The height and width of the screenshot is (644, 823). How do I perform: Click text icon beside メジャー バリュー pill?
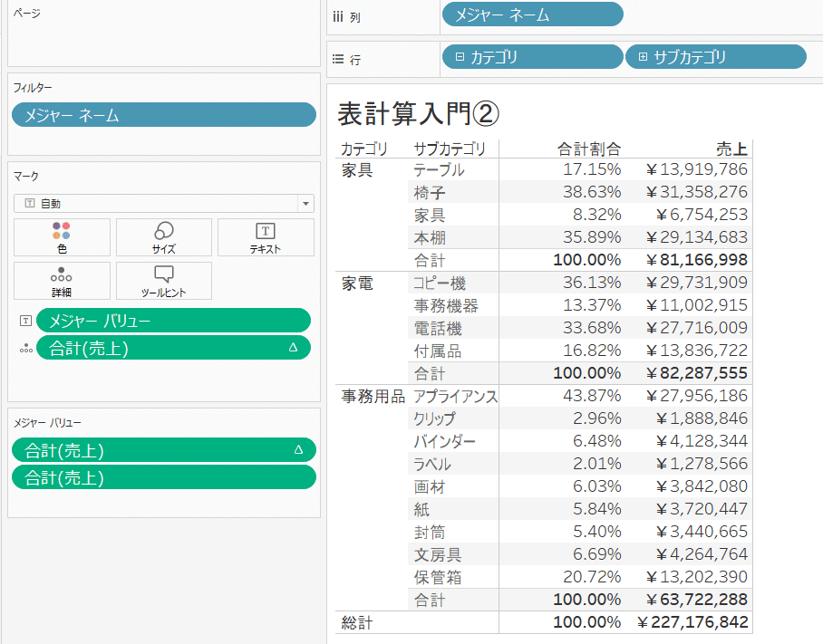[x=25, y=321]
